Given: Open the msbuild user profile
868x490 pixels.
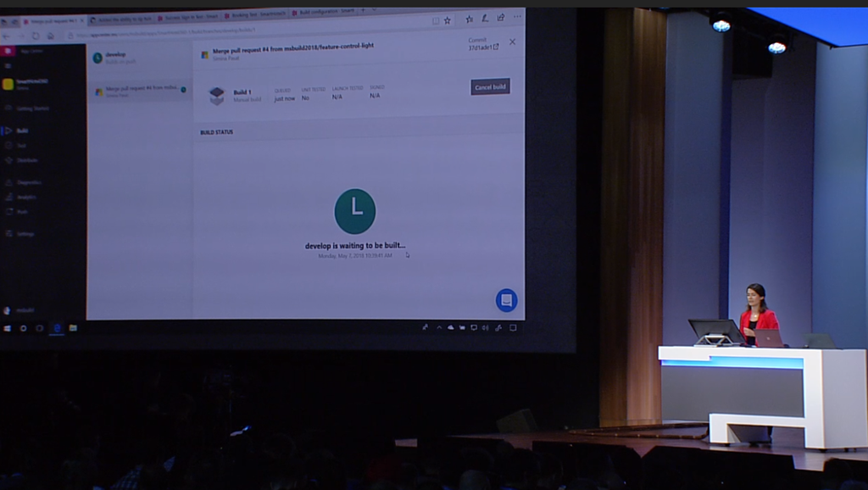Looking at the screenshot, I should (19, 310).
